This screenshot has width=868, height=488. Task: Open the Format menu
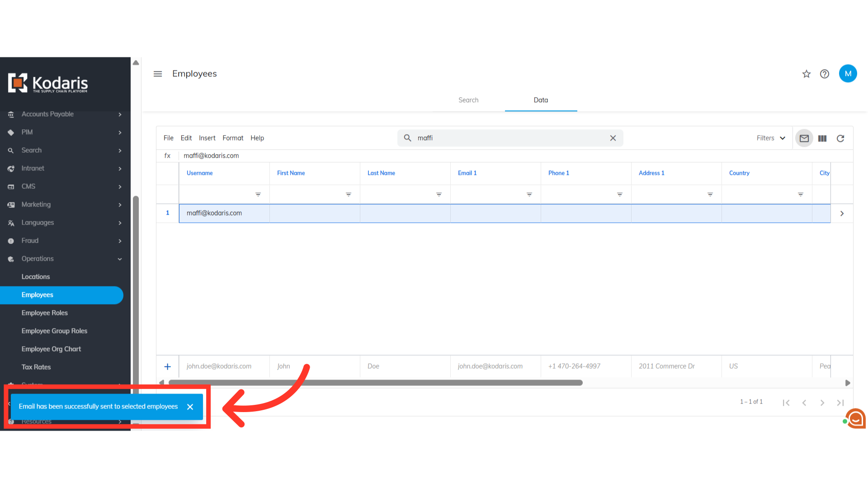(x=233, y=138)
